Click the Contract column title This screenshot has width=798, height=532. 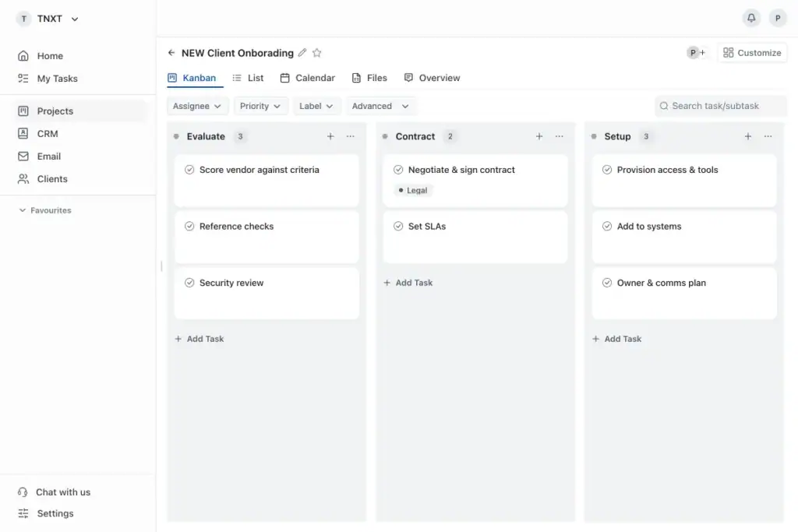(x=415, y=136)
